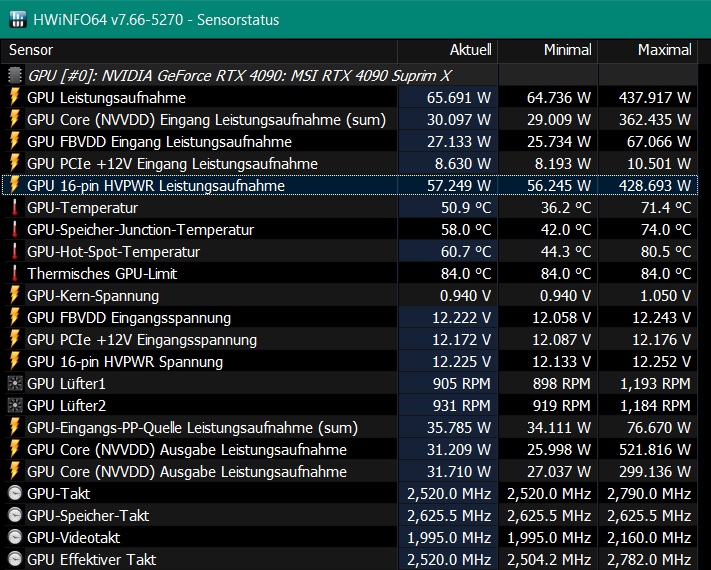
Task: Click the GPU chip icon beside NVIDIA GeForce RTX 4090
Action: tap(15, 76)
